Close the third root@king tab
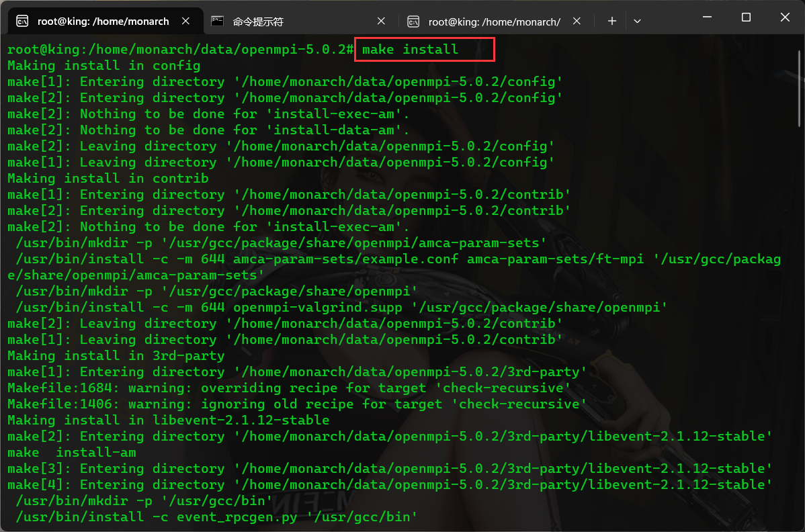The width and height of the screenshot is (805, 532). [x=577, y=21]
